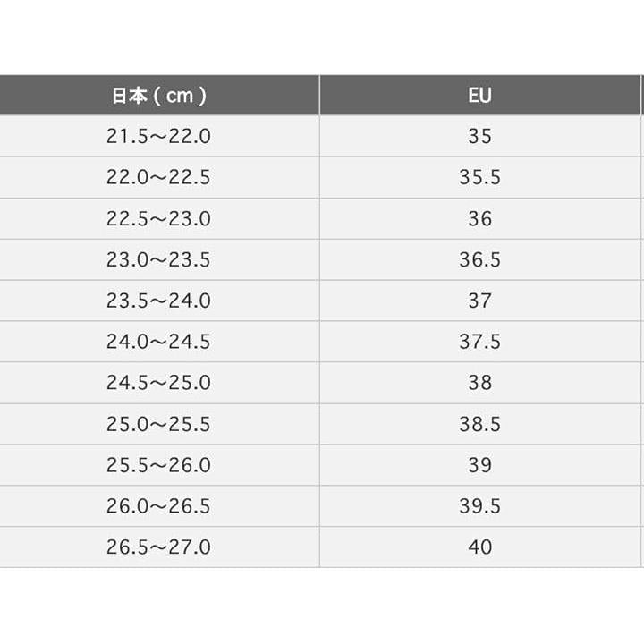644x644 pixels.
Task: Select the 24.5～25.0 size cell
Action: point(159,383)
